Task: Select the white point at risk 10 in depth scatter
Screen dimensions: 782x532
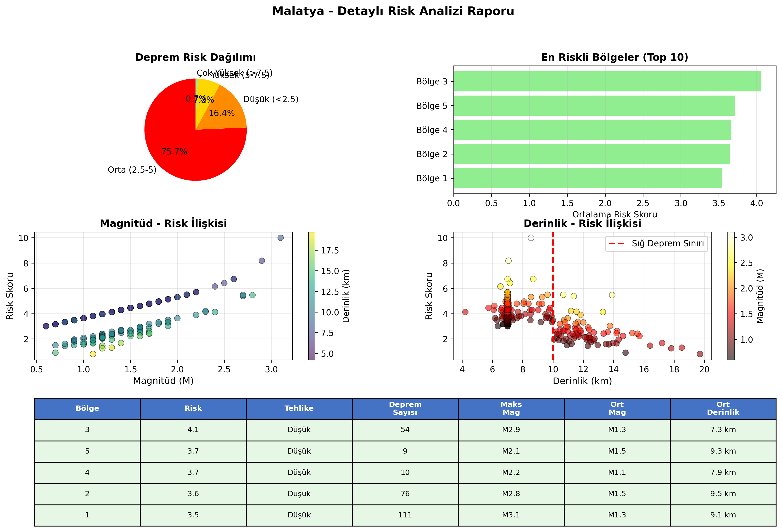Action: tap(531, 238)
